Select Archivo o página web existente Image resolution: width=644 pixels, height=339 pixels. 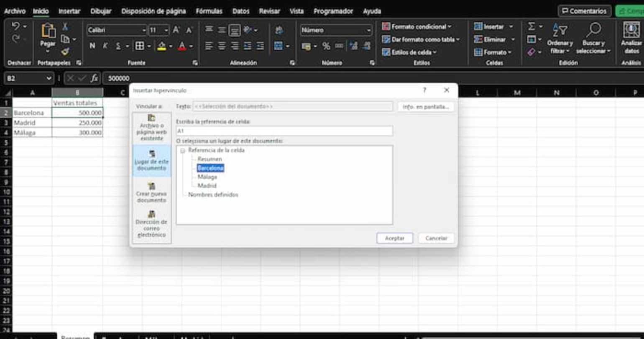coord(152,128)
